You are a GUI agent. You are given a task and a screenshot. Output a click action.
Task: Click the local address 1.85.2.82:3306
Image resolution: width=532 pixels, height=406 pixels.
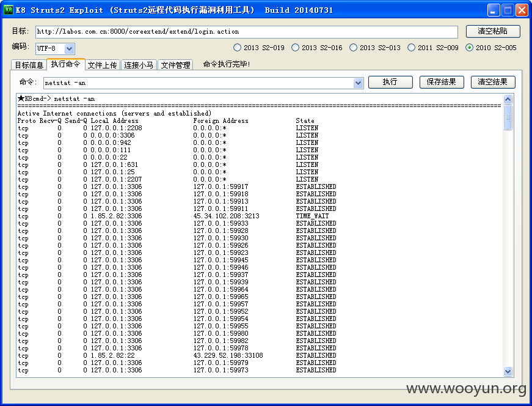[117, 216]
